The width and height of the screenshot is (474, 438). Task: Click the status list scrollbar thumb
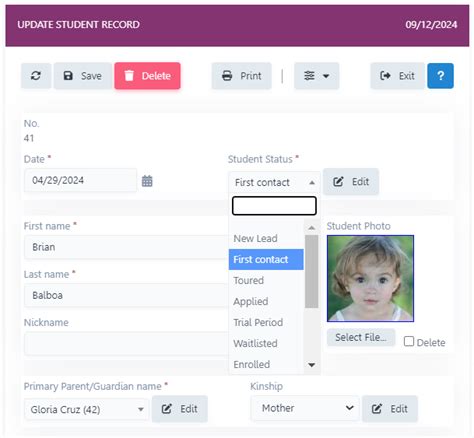[x=311, y=271]
